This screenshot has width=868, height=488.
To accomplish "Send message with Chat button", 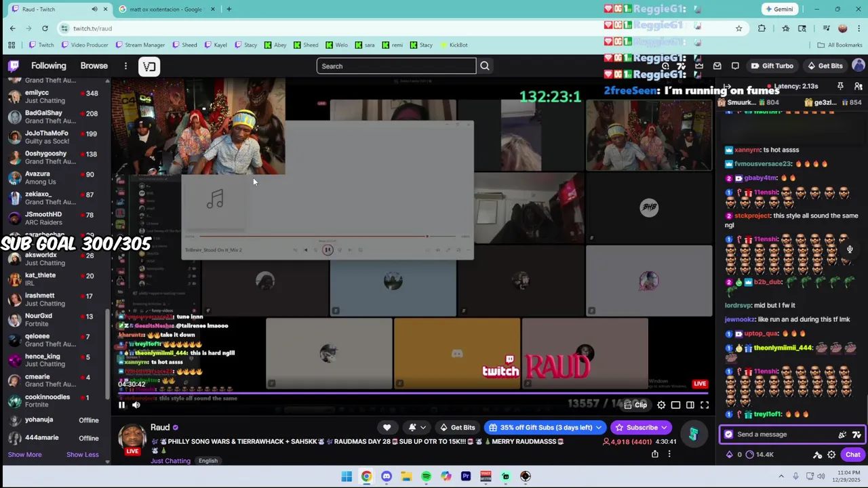I will pyautogui.click(x=853, y=455).
